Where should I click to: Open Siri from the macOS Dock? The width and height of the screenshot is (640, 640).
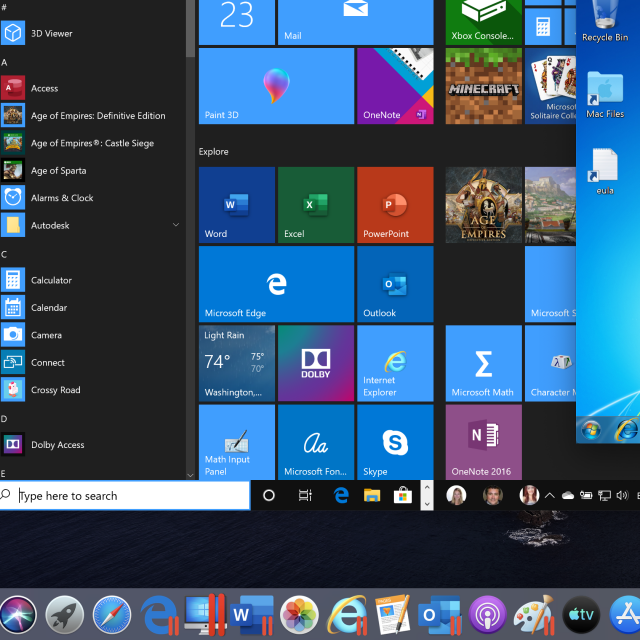click(17, 615)
